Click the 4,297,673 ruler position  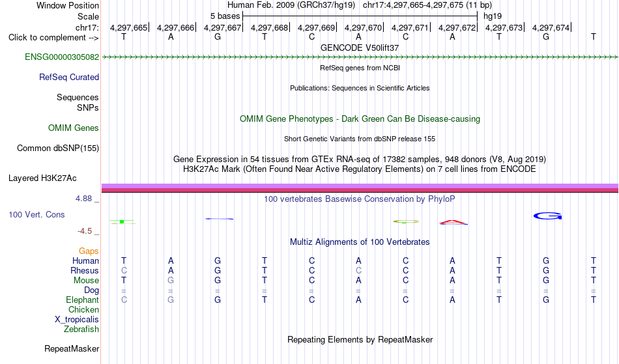[504, 27]
